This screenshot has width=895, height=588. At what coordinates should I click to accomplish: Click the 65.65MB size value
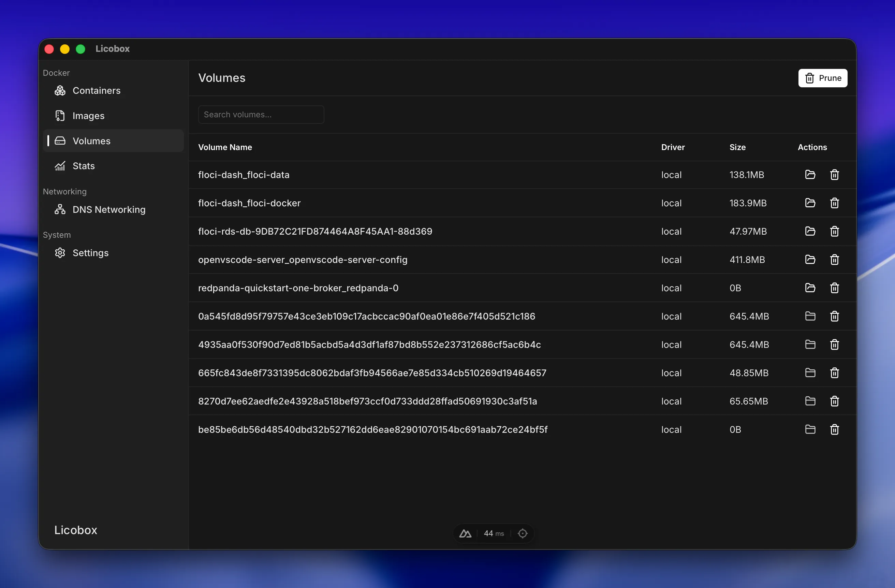point(749,401)
